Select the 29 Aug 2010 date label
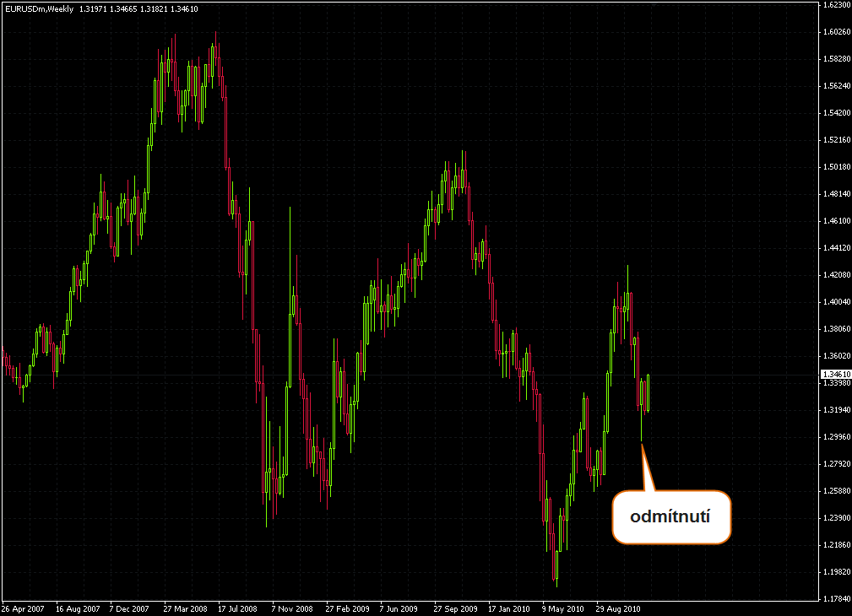The height and width of the screenshot is (616, 852). [618, 609]
